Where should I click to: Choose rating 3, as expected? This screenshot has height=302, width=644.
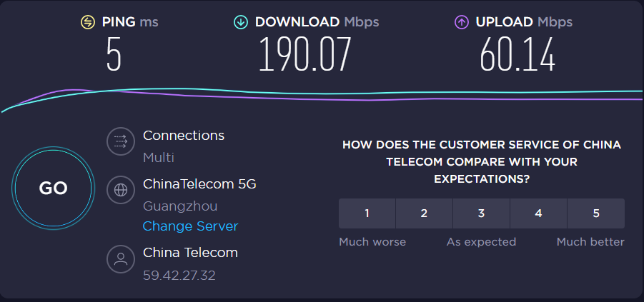(x=481, y=213)
